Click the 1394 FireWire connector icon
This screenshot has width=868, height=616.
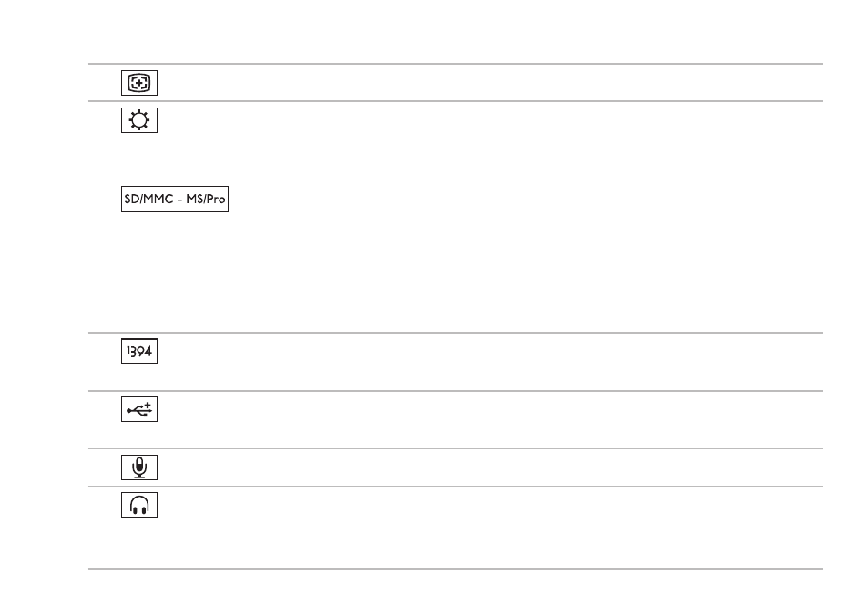pos(139,351)
